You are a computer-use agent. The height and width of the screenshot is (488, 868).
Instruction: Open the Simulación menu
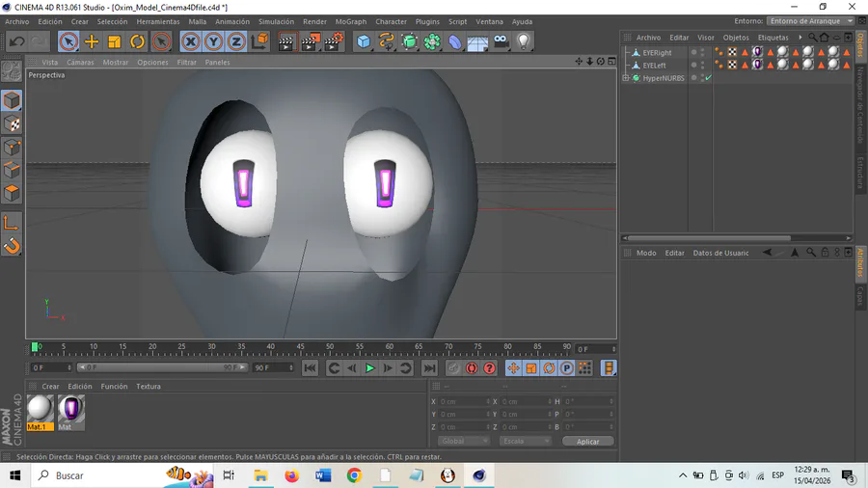tap(276, 21)
